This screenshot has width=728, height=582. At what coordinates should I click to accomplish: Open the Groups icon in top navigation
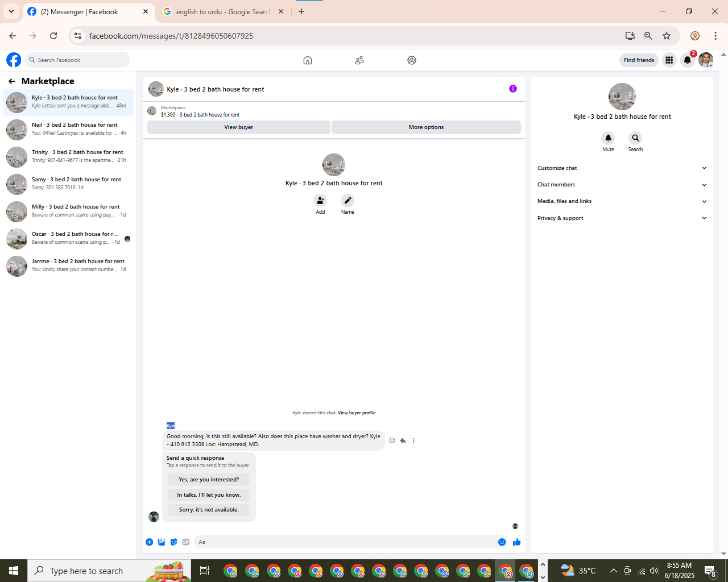tap(412, 60)
